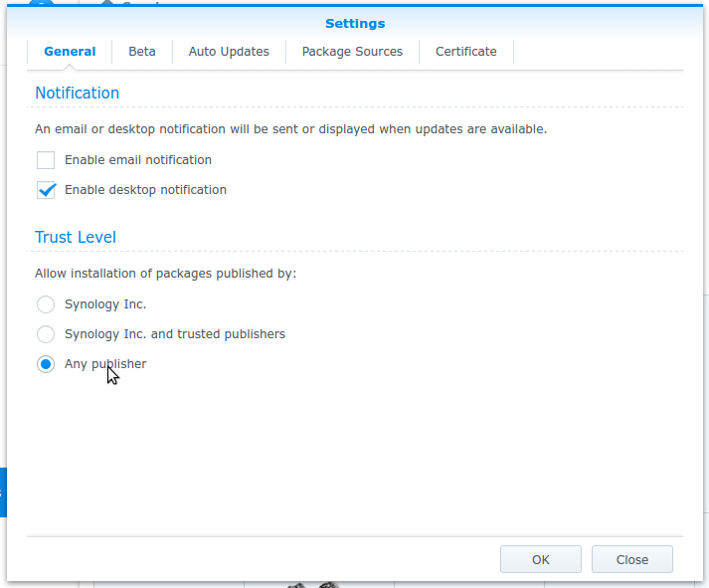Click the Settings dialog title bar
The width and height of the screenshot is (709, 588).
(x=355, y=24)
